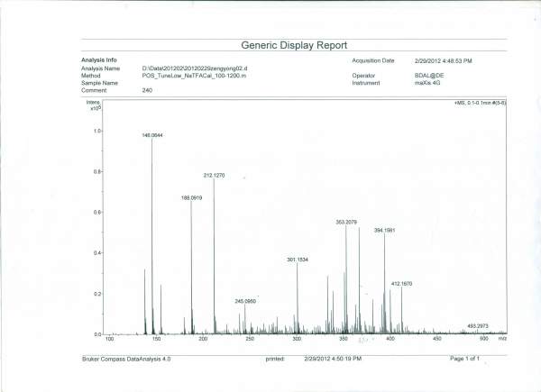Click the 'Sample Name' label

[x=99, y=83]
